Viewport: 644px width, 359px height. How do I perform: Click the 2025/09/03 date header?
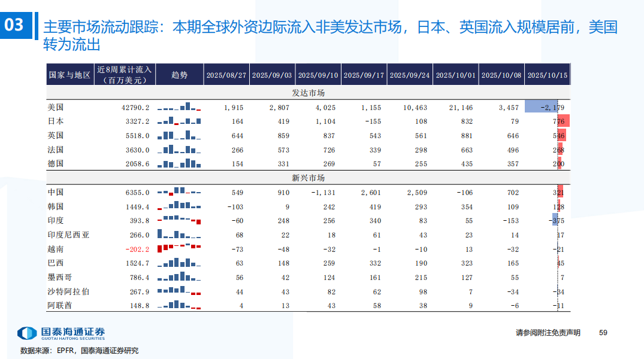272,75
